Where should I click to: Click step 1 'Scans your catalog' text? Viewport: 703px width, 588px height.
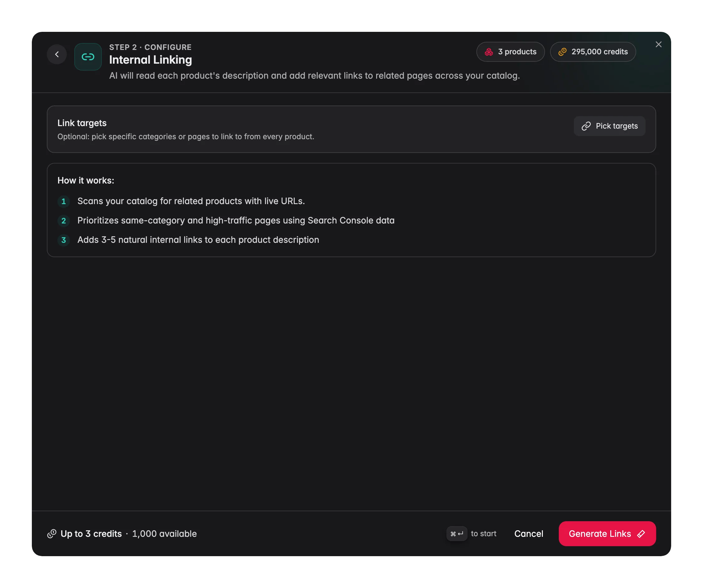pyautogui.click(x=191, y=201)
